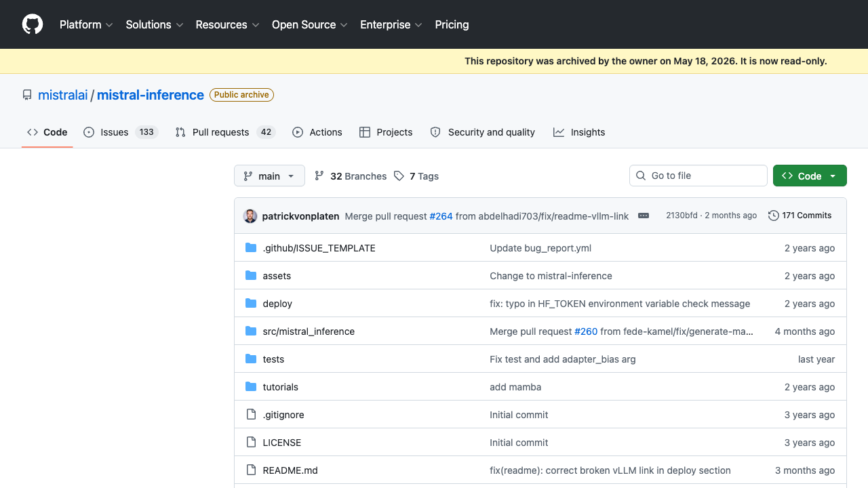This screenshot has width=868, height=488.
Task: Open the deploy folder name
Action: click(x=277, y=304)
